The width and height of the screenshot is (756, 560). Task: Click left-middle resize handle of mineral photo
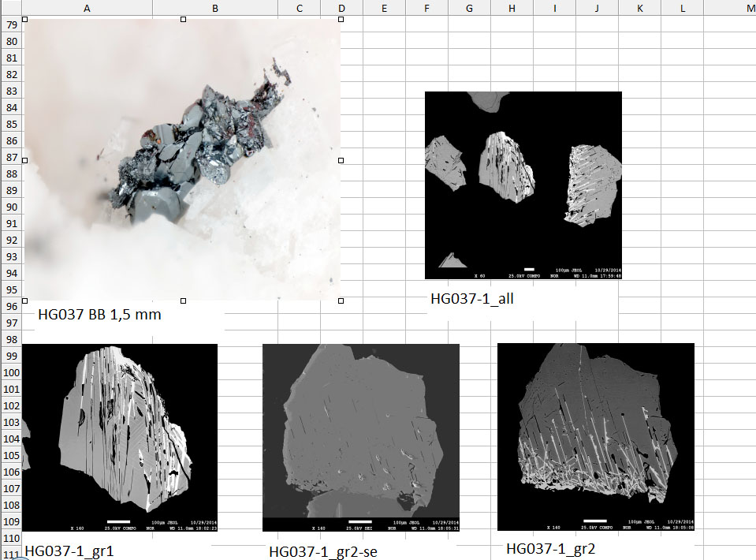point(25,160)
